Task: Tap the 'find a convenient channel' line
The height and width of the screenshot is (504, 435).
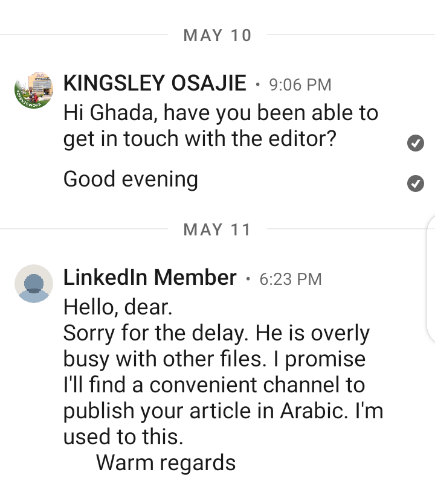Action: point(214,385)
